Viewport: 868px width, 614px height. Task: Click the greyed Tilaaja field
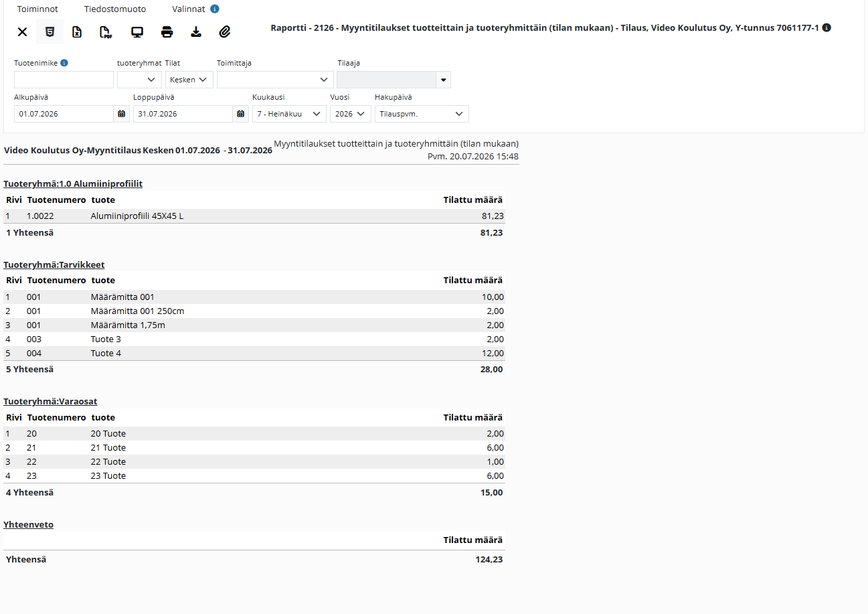386,80
